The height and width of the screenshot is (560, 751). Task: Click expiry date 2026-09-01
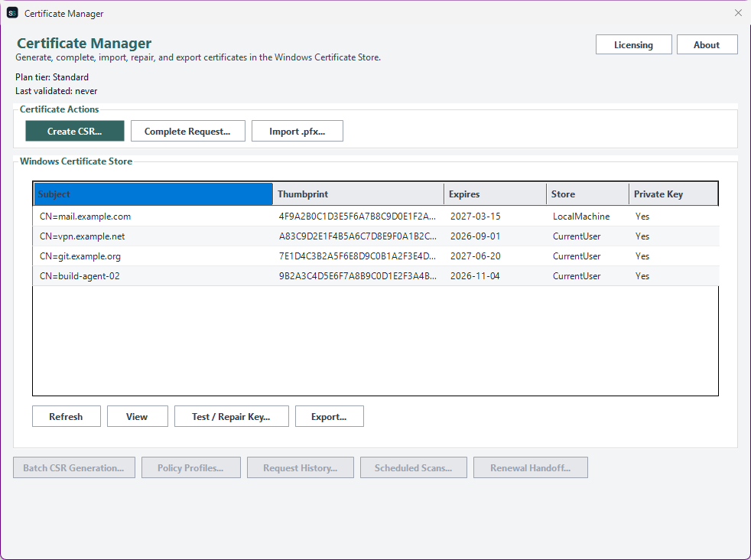(475, 236)
